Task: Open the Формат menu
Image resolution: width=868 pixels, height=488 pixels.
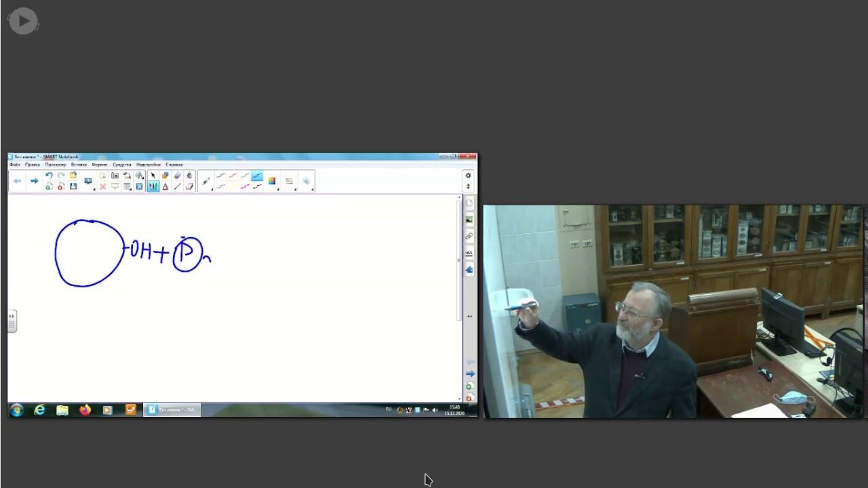Action: click(x=100, y=165)
